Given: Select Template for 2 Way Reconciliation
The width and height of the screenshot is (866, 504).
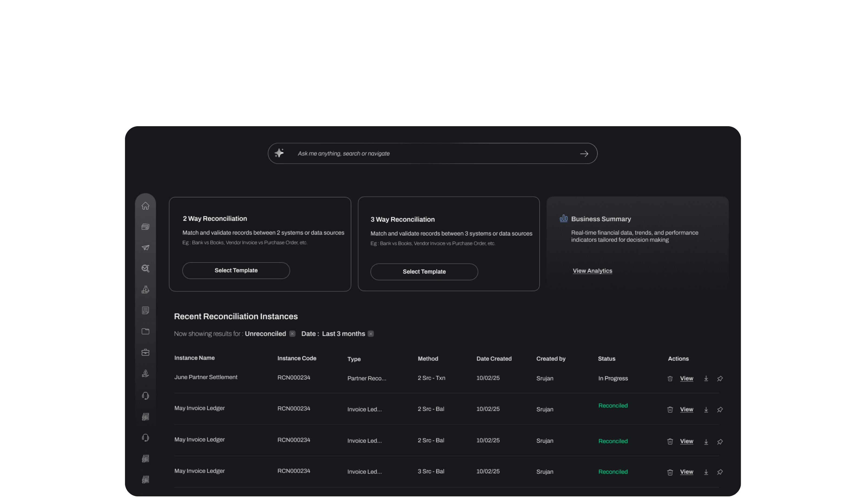Looking at the screenshot, I should click(x=236, y=271).
